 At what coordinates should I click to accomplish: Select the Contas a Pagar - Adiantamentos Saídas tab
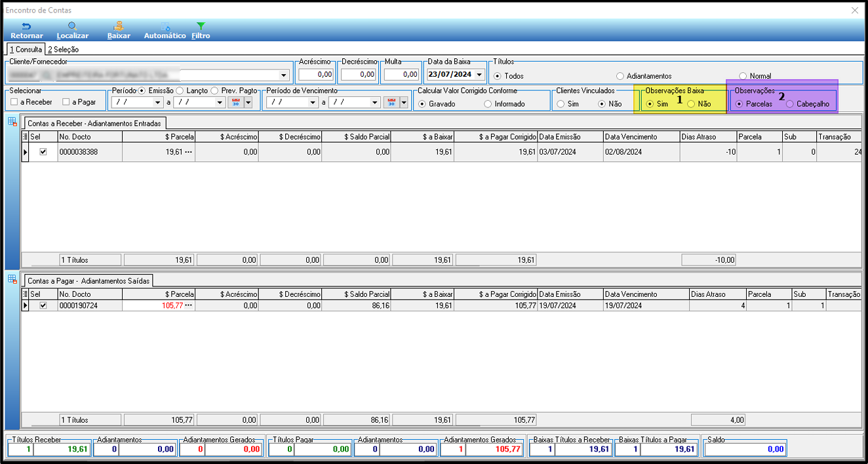click(89, 280)
